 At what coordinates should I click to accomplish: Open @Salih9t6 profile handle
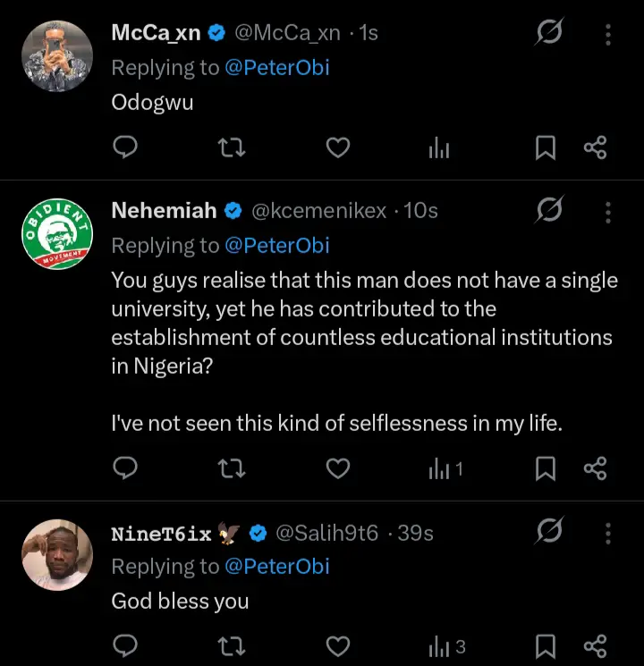pos(326,534)
